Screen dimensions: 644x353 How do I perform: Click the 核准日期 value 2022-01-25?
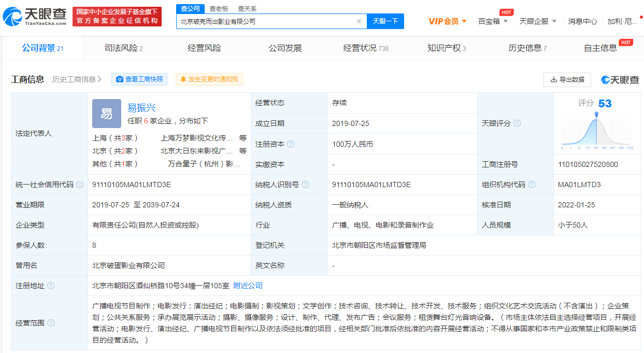pyautogui.click(x=577, y=205)
